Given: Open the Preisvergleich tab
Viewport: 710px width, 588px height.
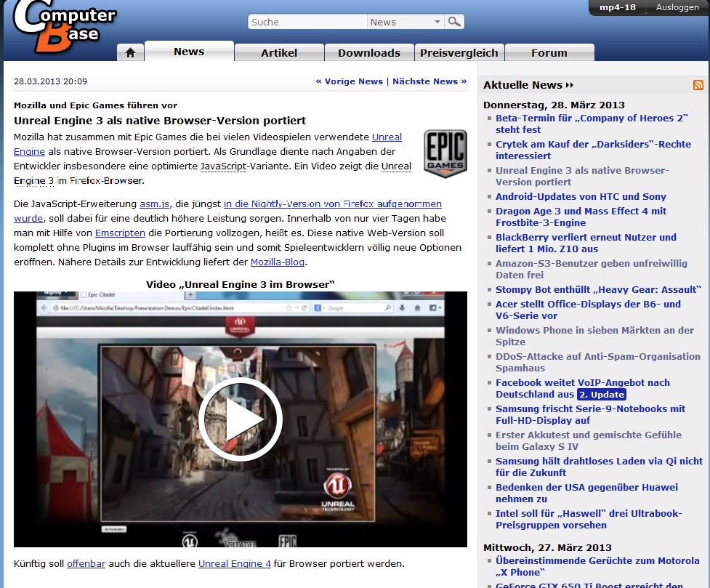Looking at the screenshot, I should point(459,52).
